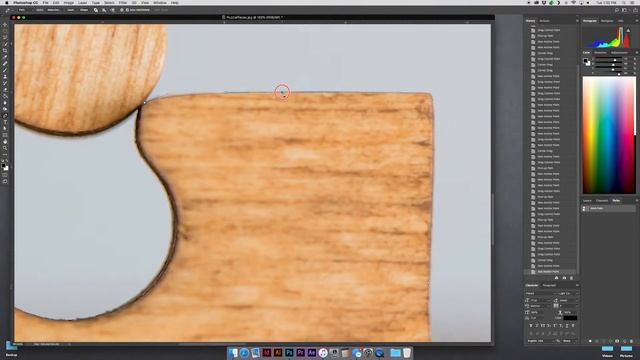Screen dimensions: 640x360
Task: Switch to the Navigator tab
Action: point(607,21)
